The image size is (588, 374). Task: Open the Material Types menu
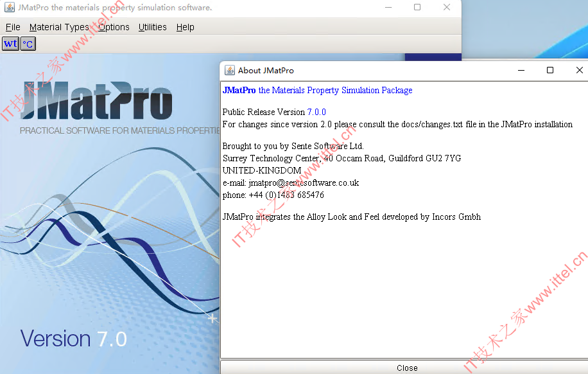(59, 27)
